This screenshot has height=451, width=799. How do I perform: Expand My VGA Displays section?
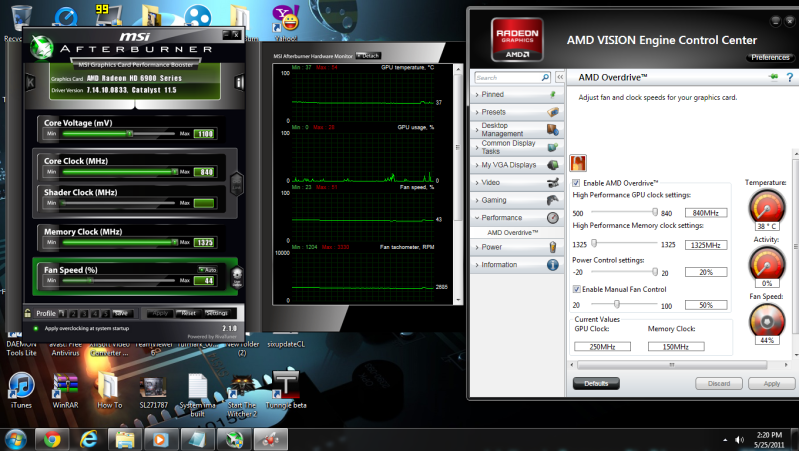point(517,165)
